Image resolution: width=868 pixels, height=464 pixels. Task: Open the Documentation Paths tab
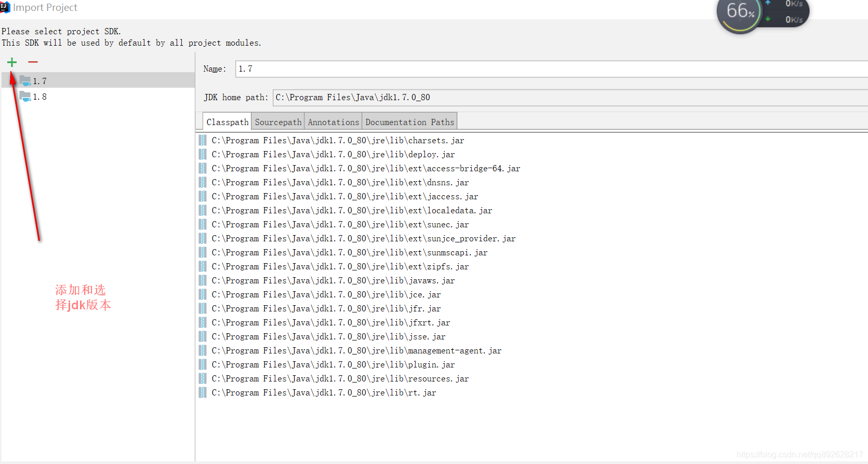(x=409, y=122)
